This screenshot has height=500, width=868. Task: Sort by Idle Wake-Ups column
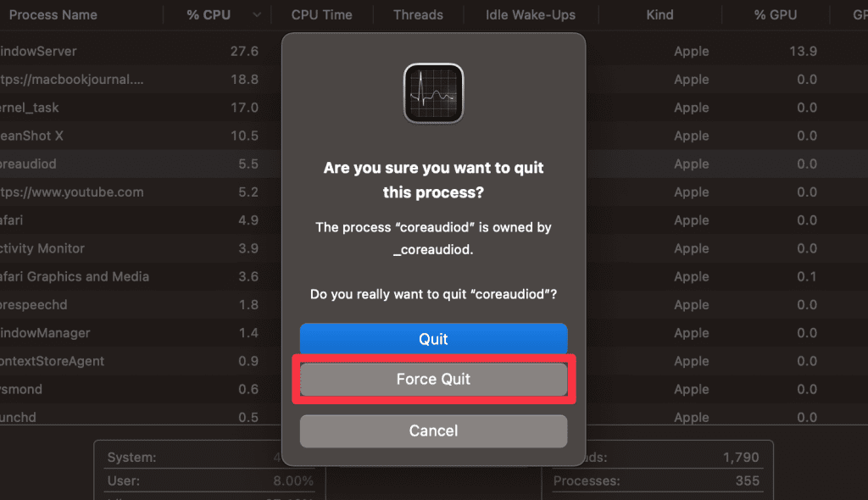pyautogui.click(x=531, y=15)
